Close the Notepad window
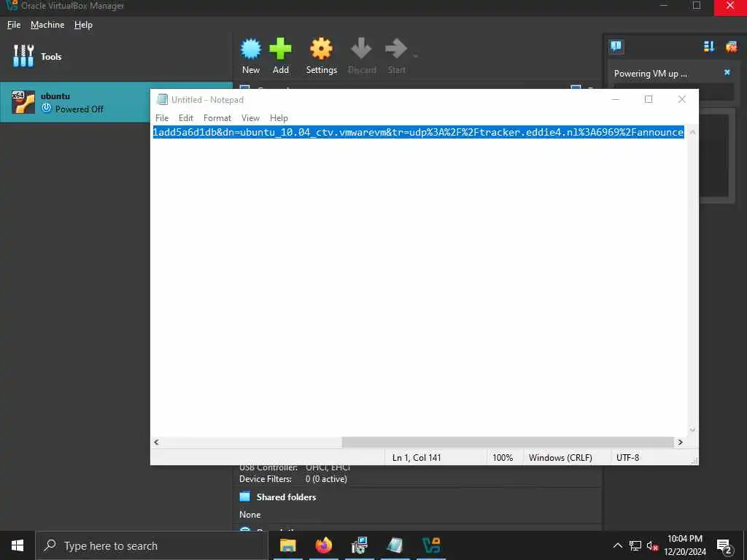 pyautogui.click(x=682, y=99)
